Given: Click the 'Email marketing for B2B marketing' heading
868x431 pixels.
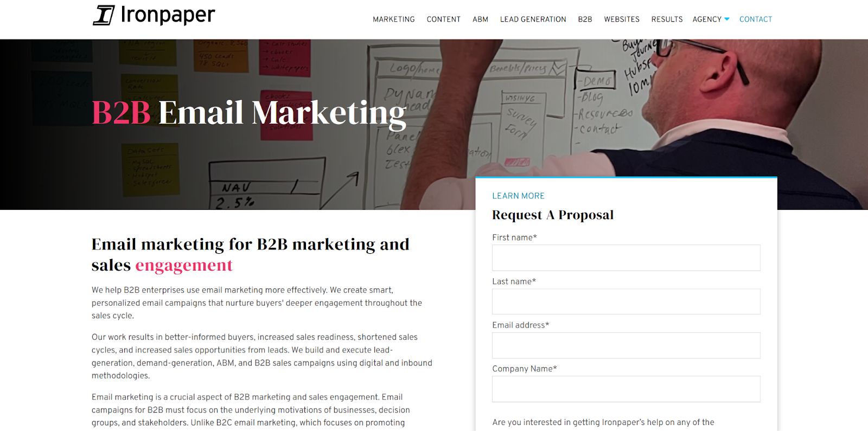Looking at the screenshot, I should click(250, 255).
